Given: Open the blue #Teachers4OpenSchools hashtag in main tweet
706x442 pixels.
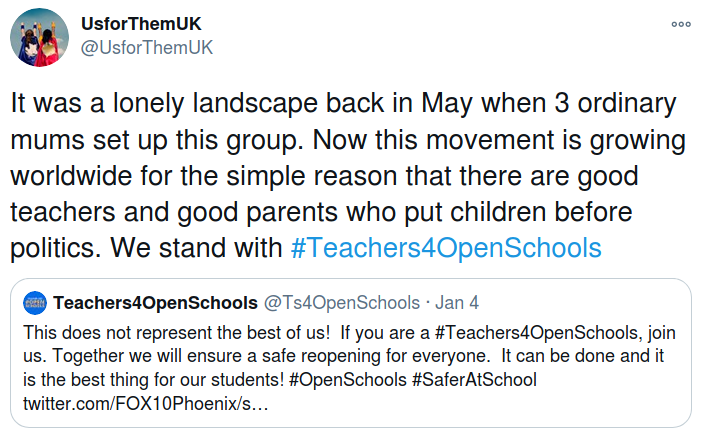Looking at the screenshot, I should click(x=446, y=248).
